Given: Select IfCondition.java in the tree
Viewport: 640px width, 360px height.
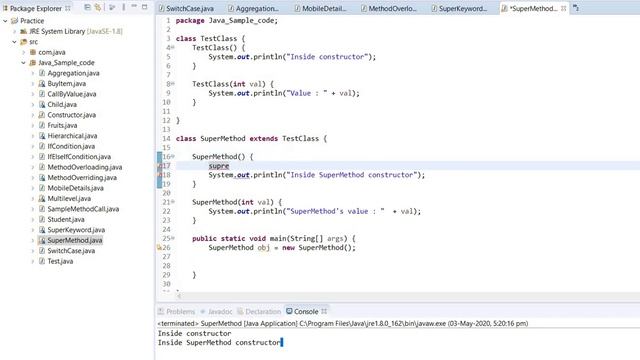Looking at the screenshot, I should [71, 146].
